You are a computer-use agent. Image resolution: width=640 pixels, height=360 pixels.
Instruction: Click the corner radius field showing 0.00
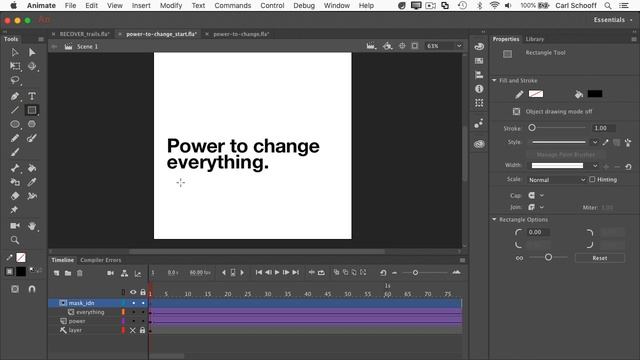tap(538, 232)
